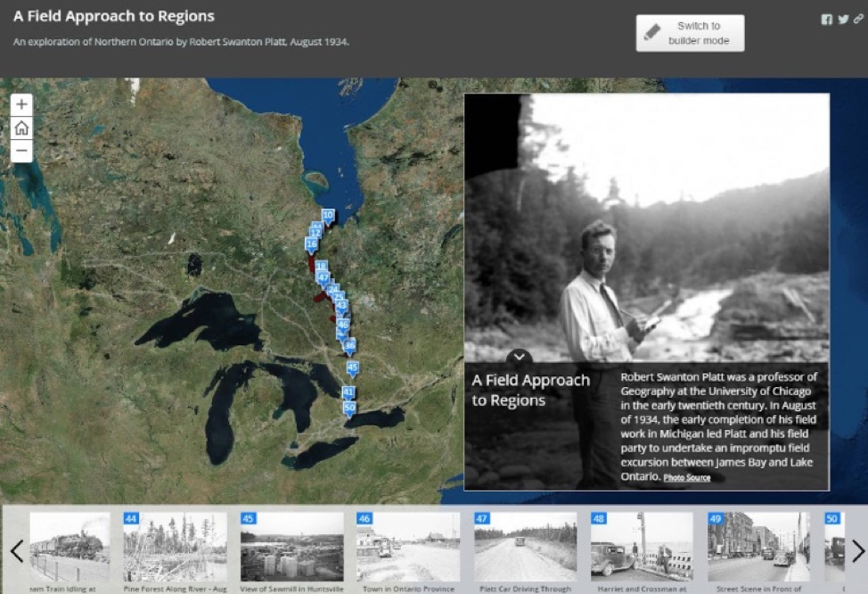Screen dimensions: 868x594
Task: Select map marker number 45
Action: pyautogui.click(x=352, y=368)
